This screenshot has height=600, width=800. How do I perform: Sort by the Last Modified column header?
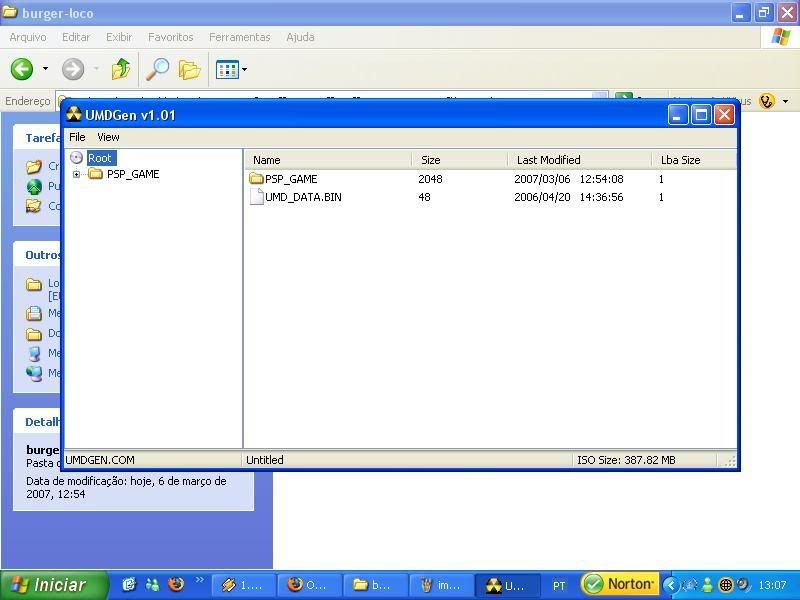[x=580, y=160]
